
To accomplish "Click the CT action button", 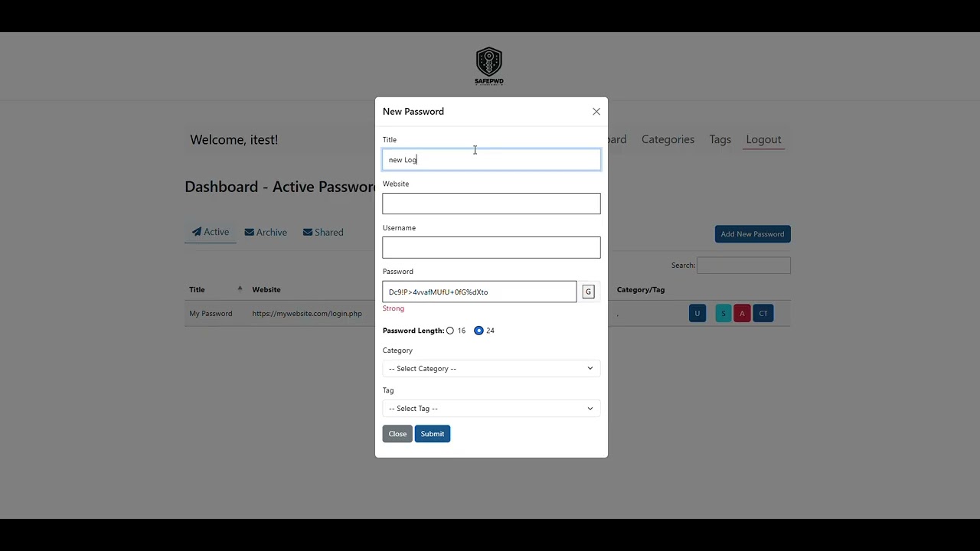I will click(763, 313).
